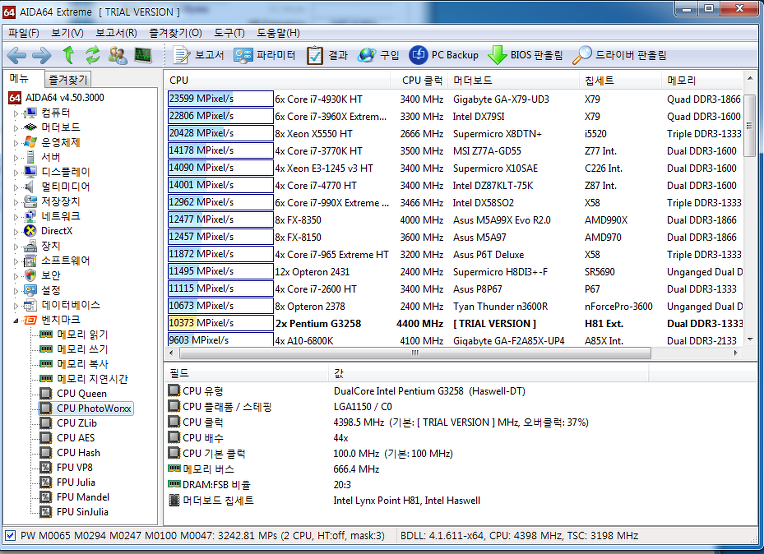Click the 구입 purchase globe button
The image size is (764, 554).
(378, 55)
